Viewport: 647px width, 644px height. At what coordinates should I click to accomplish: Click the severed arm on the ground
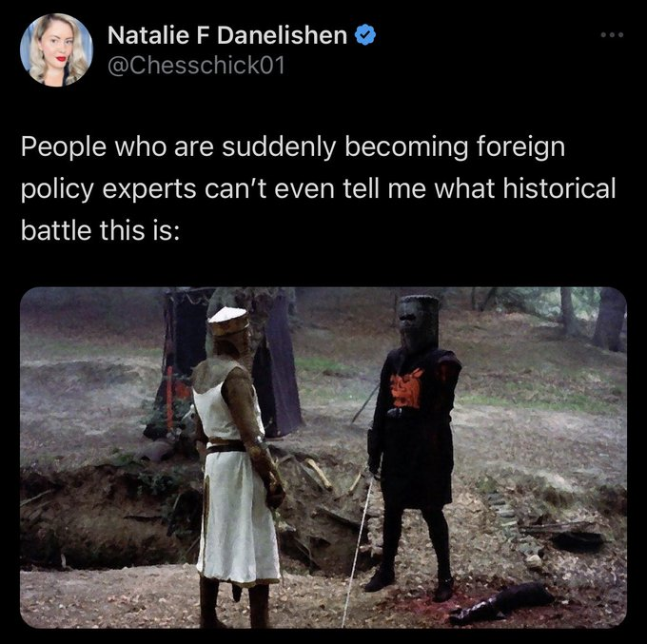click(500, 603)
